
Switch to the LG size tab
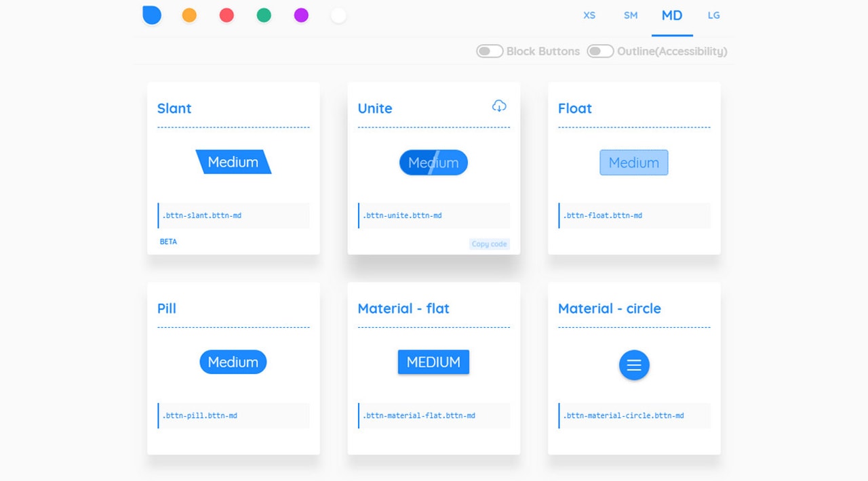tap(713, 16)
